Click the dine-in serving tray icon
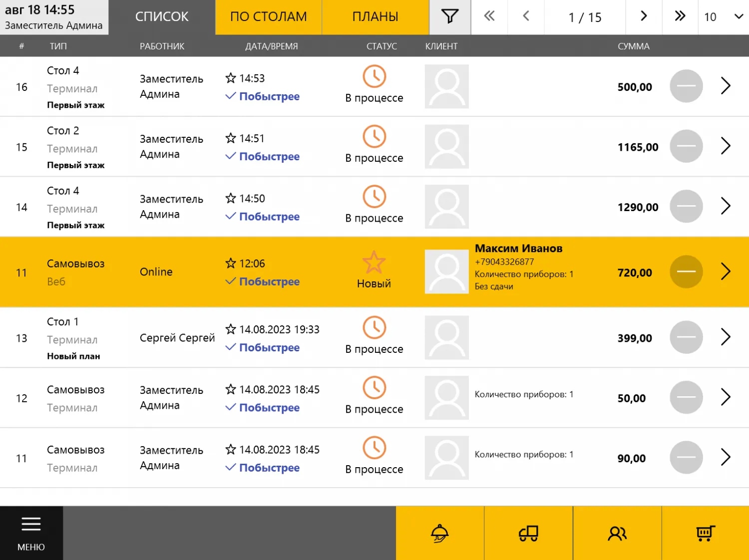Image resolution: width=749 pixels, height=560 pixels. 439,533
